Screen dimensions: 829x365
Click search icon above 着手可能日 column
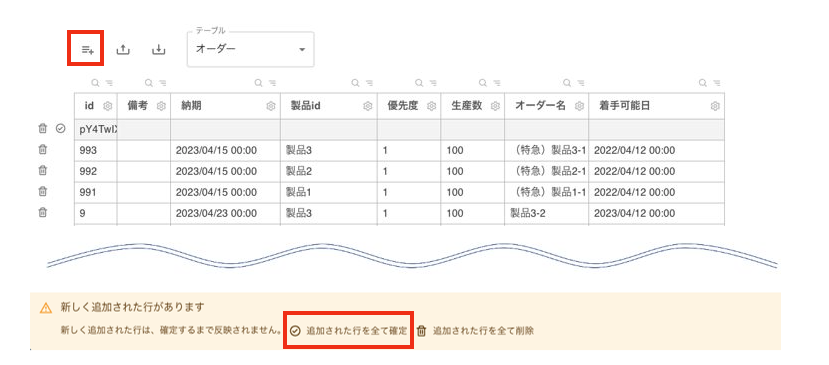tap(703, 83)
